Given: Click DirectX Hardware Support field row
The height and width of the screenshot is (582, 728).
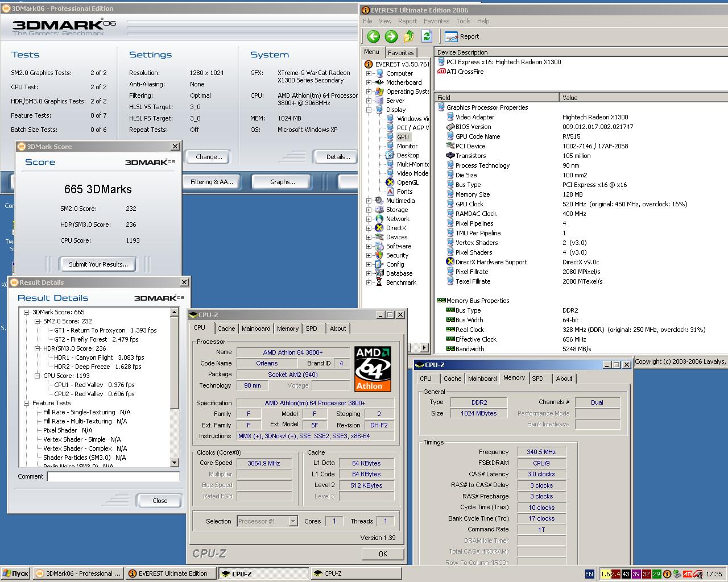Looking at the screenshot, I should pos(580,262).
